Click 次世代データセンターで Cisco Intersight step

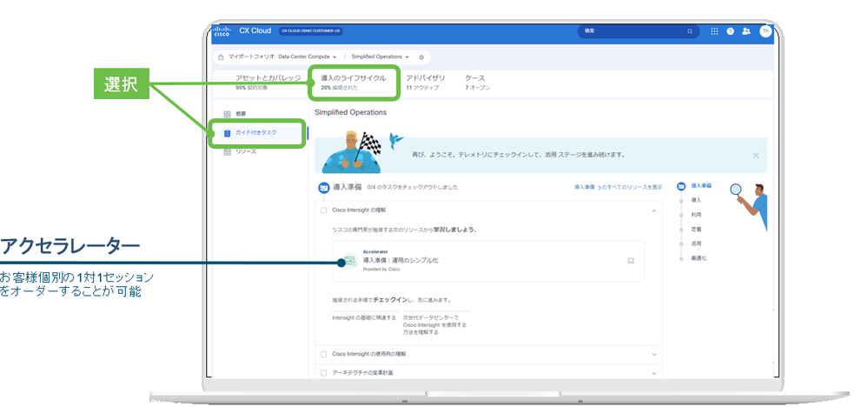coord(435,325)
